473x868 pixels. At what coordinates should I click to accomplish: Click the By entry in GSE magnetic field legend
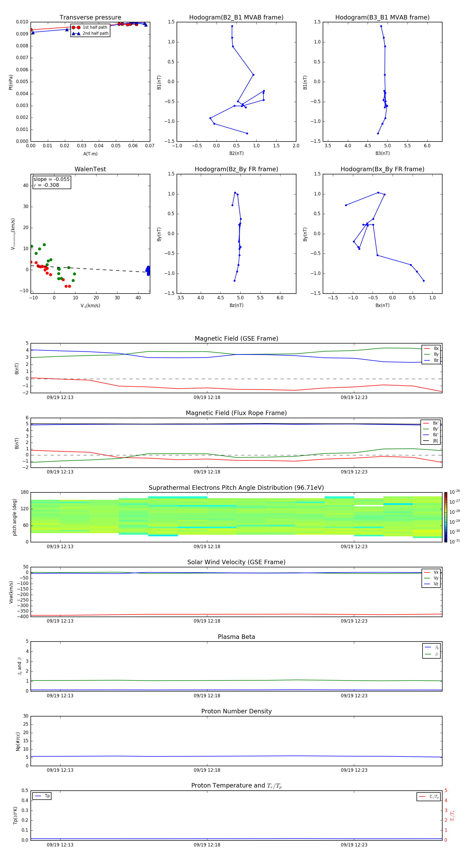coord(431,354)
